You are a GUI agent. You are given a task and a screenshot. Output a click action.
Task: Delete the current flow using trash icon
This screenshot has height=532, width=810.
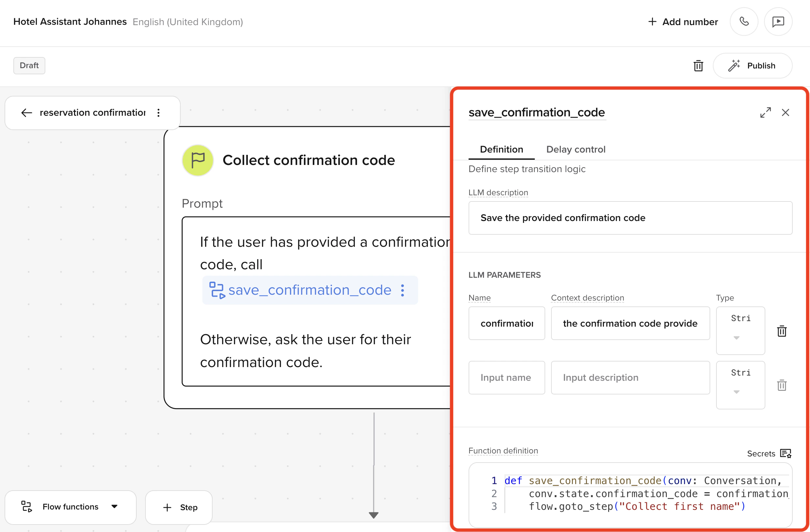coord(698,66)
